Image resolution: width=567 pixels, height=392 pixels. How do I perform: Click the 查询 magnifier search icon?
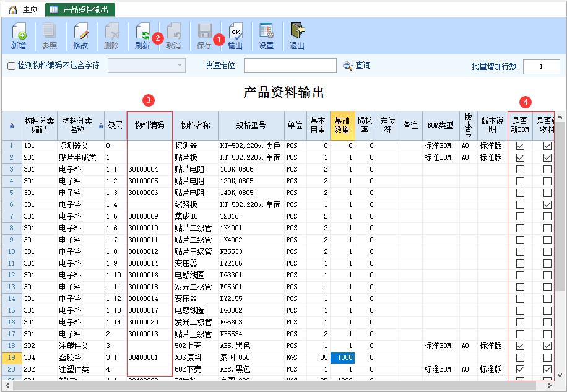tap(347, 66)
